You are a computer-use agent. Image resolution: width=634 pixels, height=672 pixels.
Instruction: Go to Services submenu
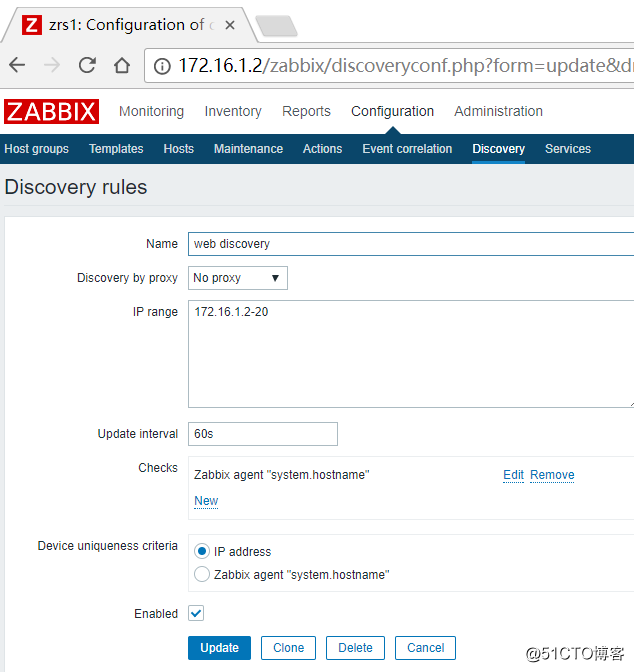coord(568,149)
